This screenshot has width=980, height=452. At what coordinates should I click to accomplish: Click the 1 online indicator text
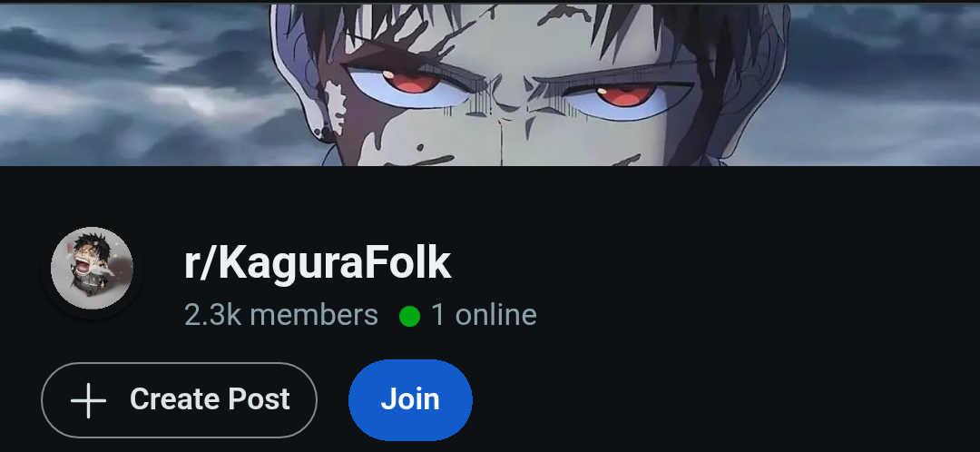click(x=484, y=315)
